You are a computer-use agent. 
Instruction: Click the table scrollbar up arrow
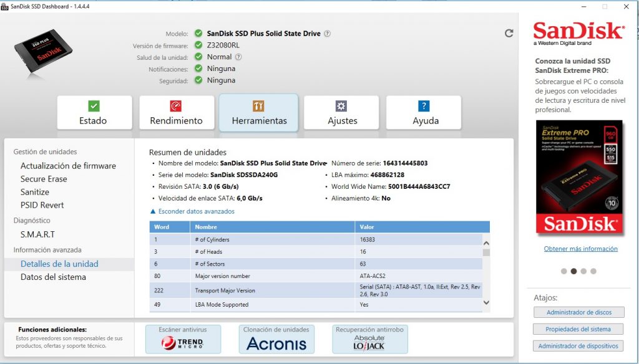486,243
